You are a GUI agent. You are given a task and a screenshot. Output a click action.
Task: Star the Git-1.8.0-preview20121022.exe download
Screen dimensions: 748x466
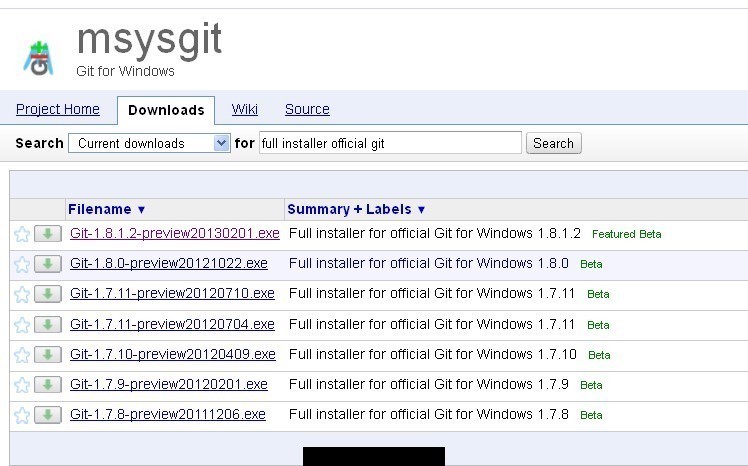pyautogui.click(x=22, y=264)
